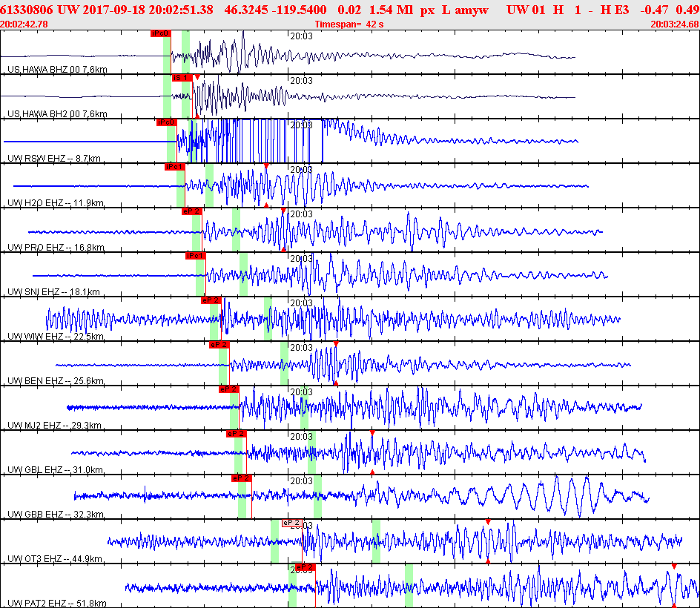The width and height of the screenshot is (700, 608).
Task: Select the iS 1 pick flag on HAWA BH2
Action: (x=182, y=78)
